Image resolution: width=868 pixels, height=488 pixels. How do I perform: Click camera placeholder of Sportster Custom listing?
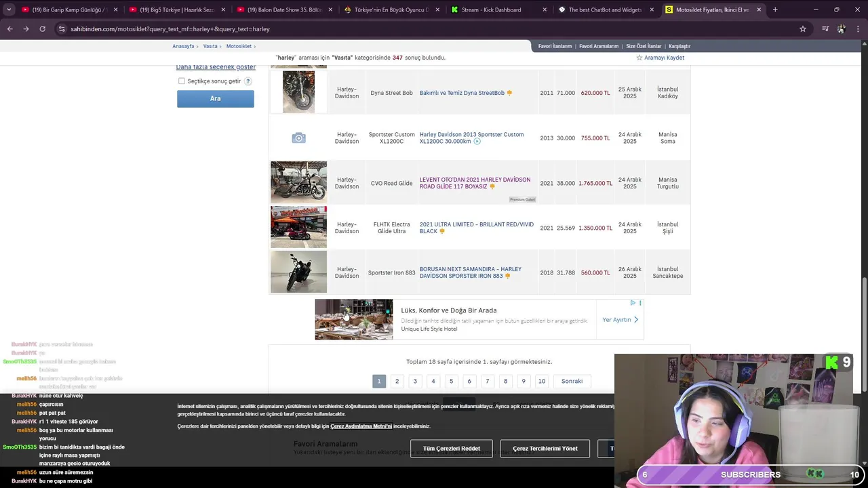pos(298,138)
